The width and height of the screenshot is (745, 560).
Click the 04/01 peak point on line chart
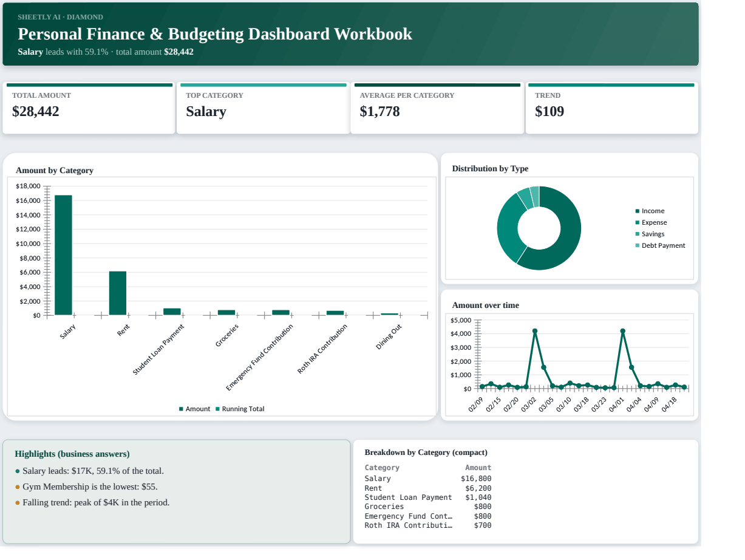[x=622, y=331]
